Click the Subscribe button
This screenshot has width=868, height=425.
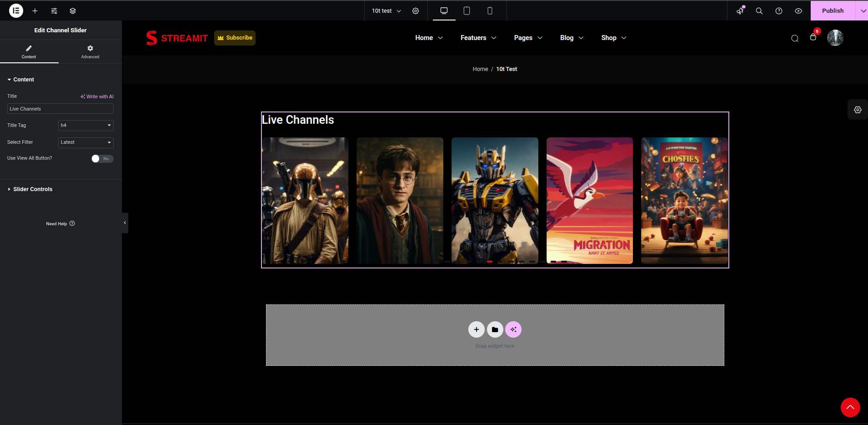(235, 38)
